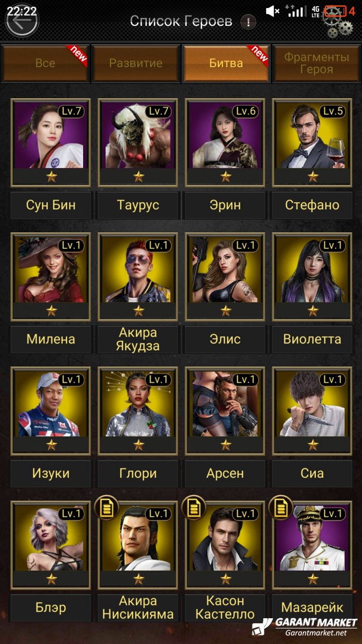Select the Эрин hero card

click(x=225, y=143)
